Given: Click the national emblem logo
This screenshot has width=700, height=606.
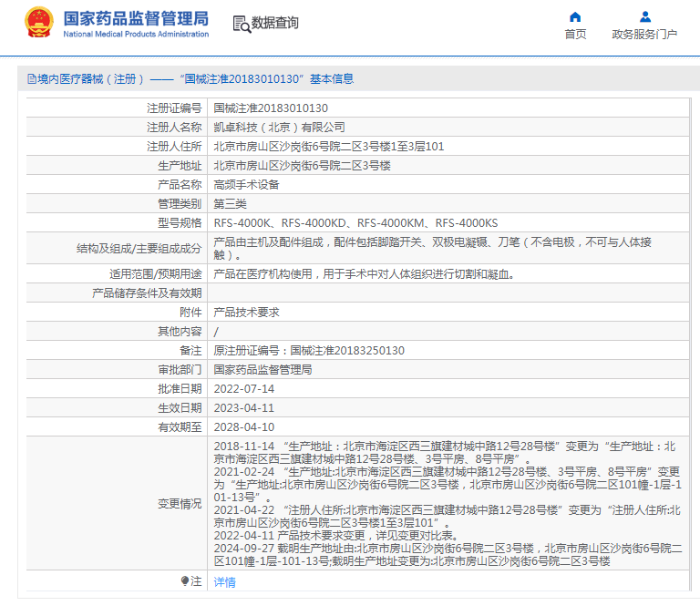Looking at the screenshot, I should click(39, 22).
